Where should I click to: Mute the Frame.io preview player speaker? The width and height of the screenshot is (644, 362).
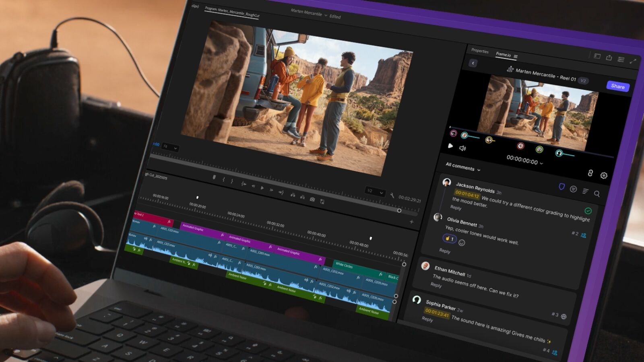pos(462,148)
